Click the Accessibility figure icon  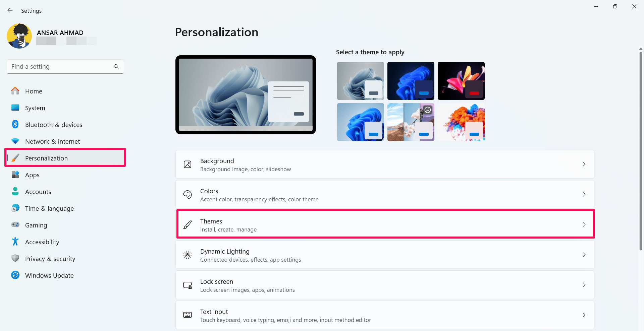(x=15, y=242)
